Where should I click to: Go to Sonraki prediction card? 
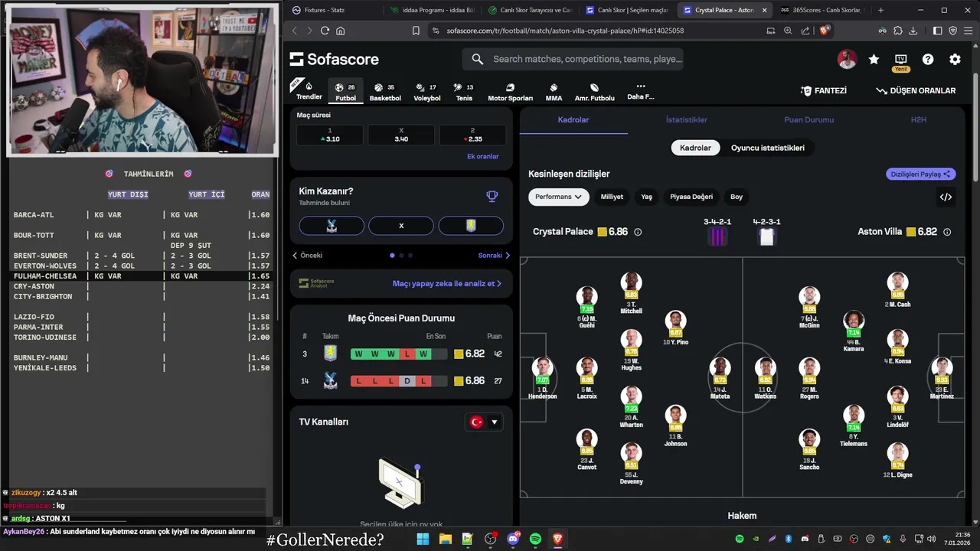(494, 256)
